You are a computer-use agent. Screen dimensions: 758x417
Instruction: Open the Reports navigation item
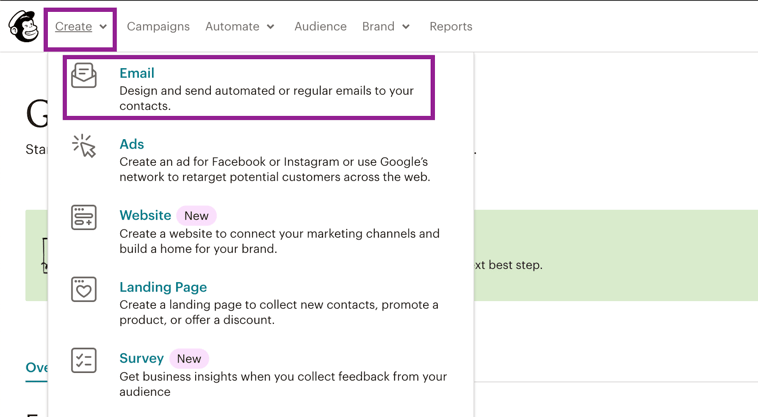[451, 27]
